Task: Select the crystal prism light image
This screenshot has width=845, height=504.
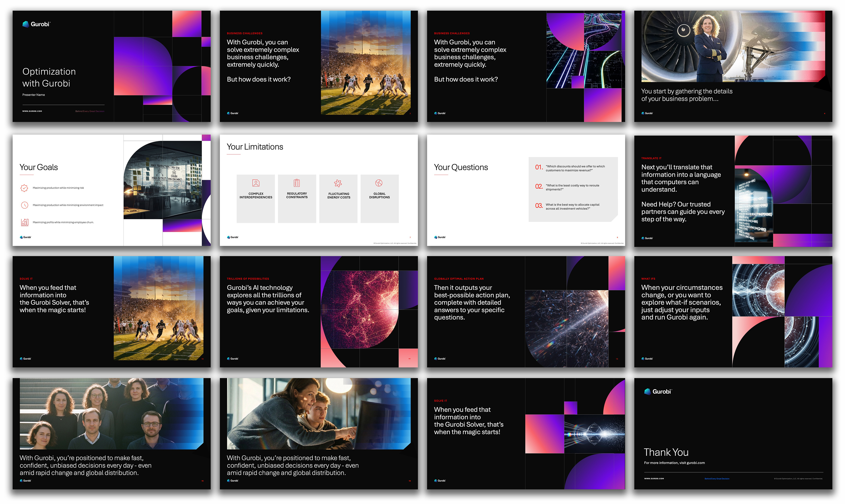Action: pyautogui.click(x=595, y=434)
